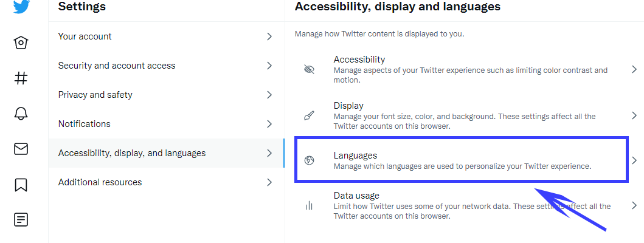Select Privacy and safety settings item
The height and width of the screenshot is (243, 644).
[95, 95]
